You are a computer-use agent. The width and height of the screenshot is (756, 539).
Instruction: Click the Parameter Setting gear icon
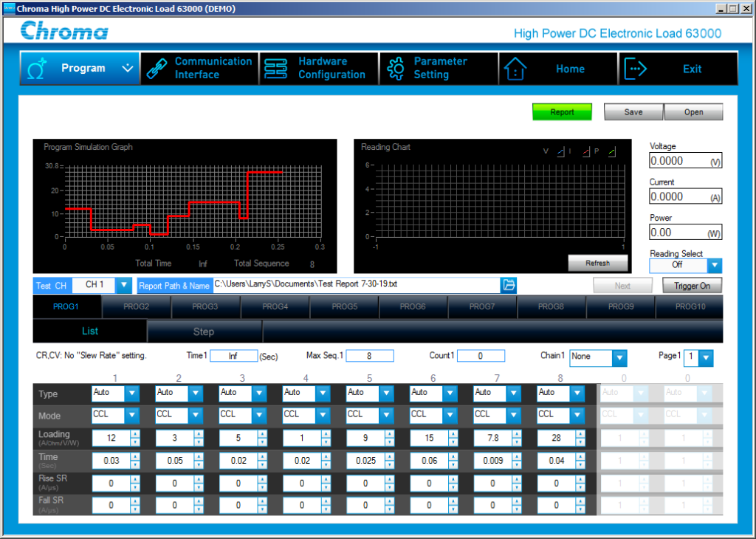tap(395, 68)
